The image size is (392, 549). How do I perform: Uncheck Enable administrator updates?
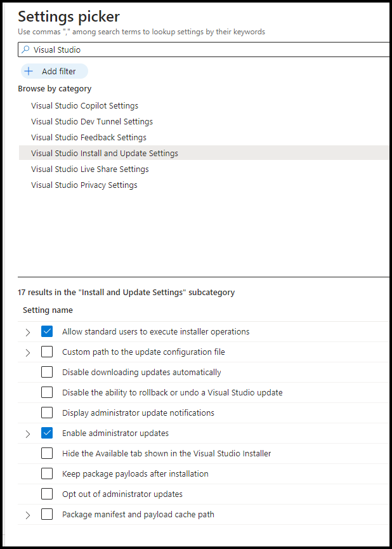(47, 433)
